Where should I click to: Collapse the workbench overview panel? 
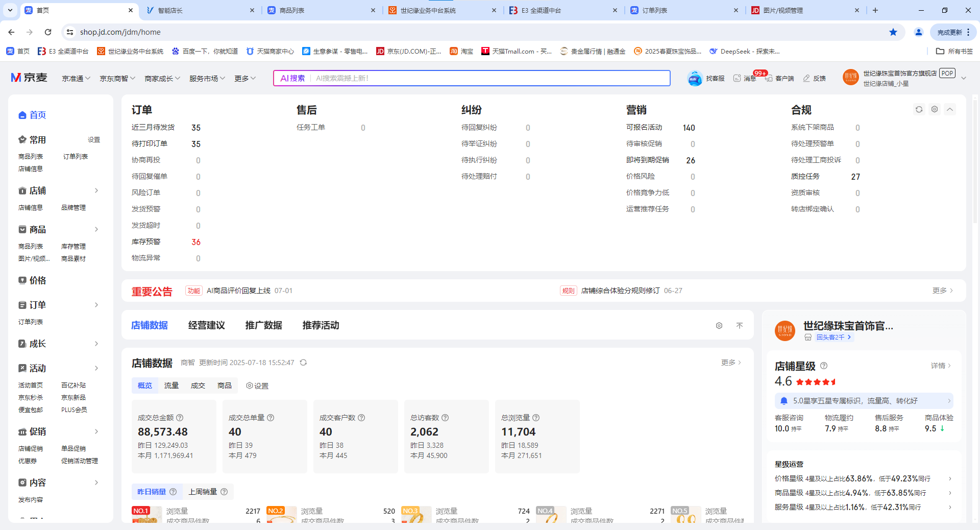[x=950, y=109]
